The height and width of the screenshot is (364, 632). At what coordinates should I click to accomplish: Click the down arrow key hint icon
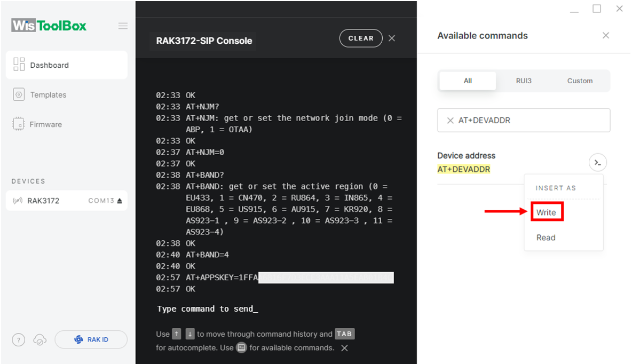click(x=190, y=334)
